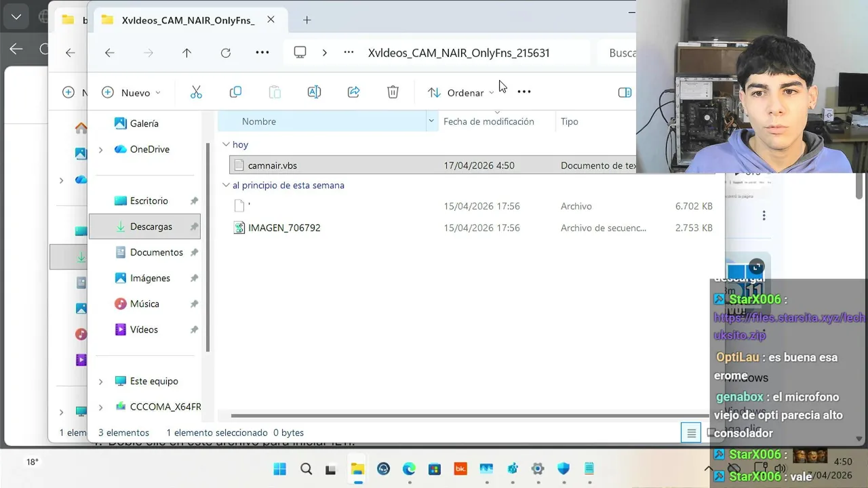
Task: Add a new Explorer tab
Action: [307, 20]
